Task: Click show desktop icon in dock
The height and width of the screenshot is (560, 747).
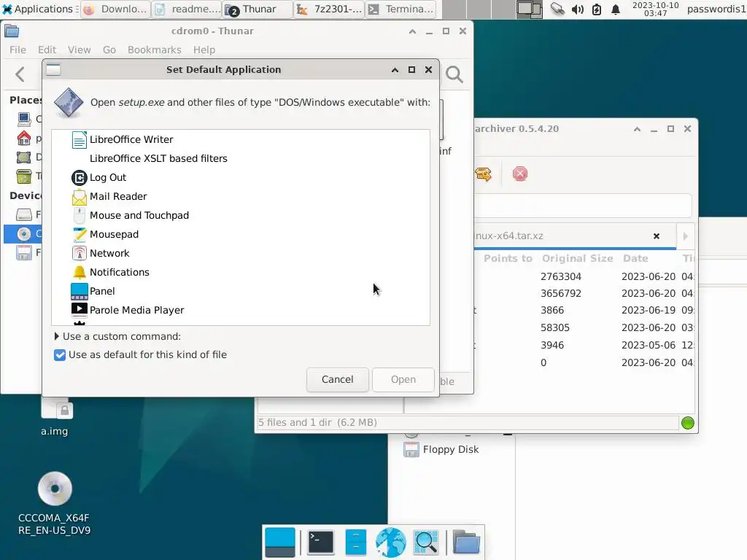Action: click(x=280, y=542)
